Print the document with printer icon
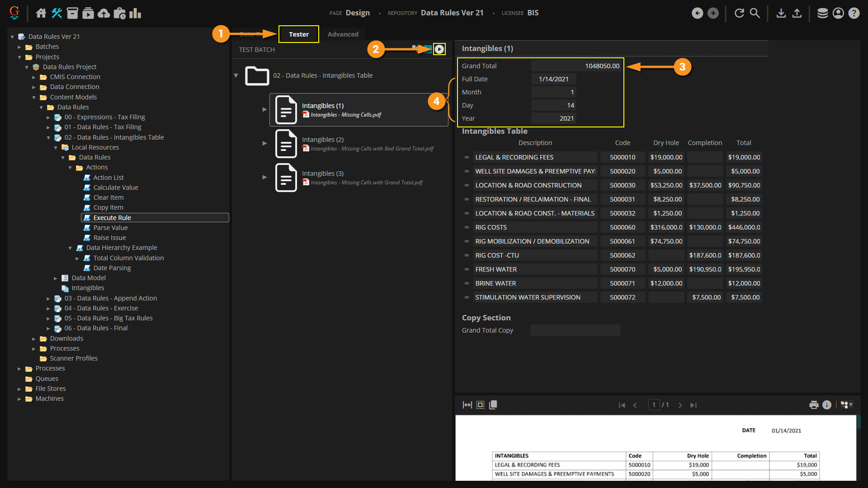868x488 pixels. tap(814, 405)
